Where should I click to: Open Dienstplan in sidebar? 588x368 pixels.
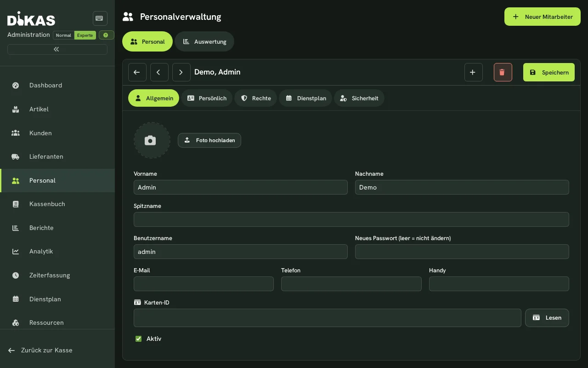pos(57,299)
